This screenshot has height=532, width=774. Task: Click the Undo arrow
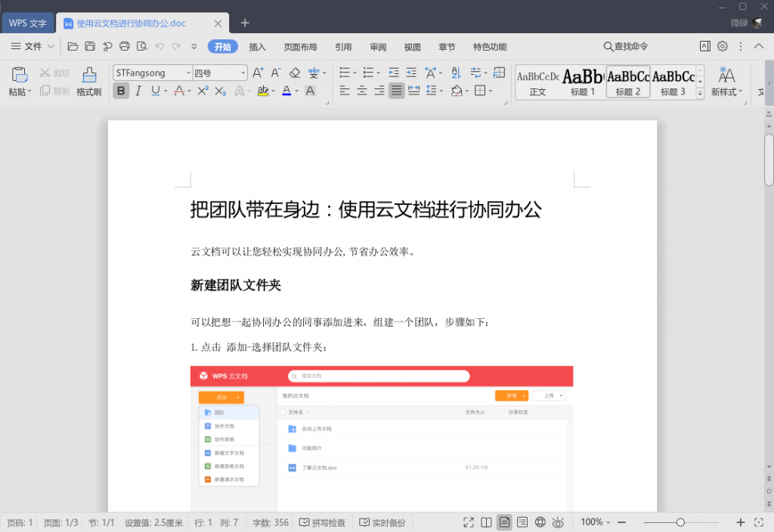pos(159,46)
